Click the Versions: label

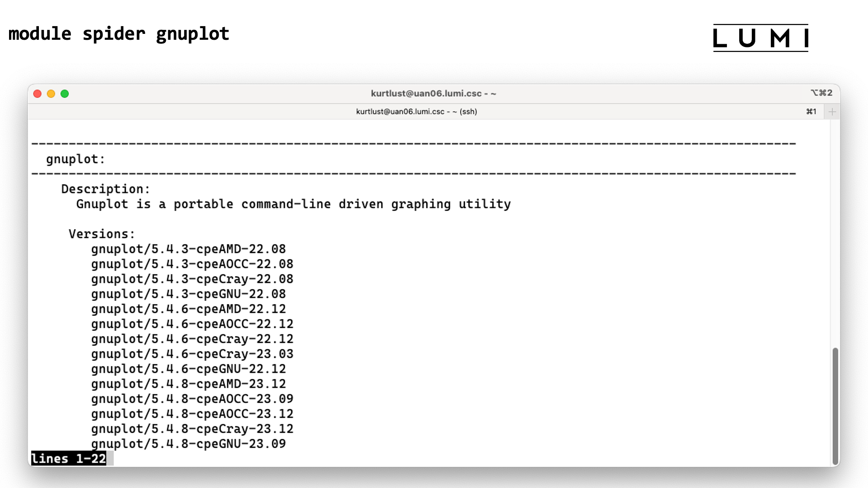102,234
